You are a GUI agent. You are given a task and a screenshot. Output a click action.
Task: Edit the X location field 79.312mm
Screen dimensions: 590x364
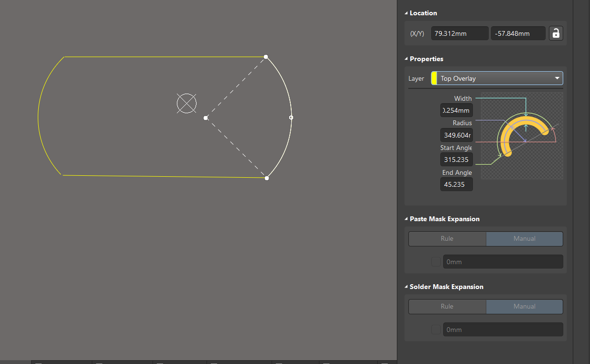[x=460, y=33]
